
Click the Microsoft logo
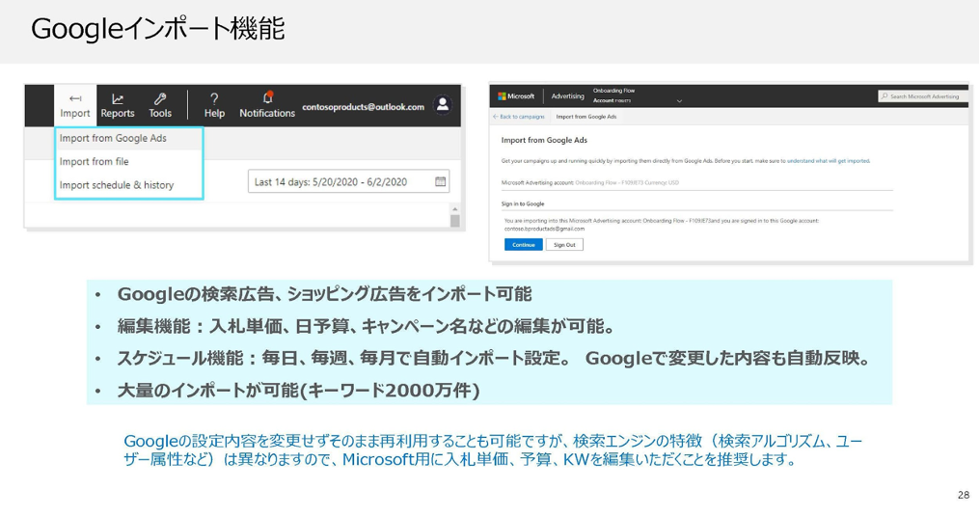pyautogui.click(x=516, y=96)
